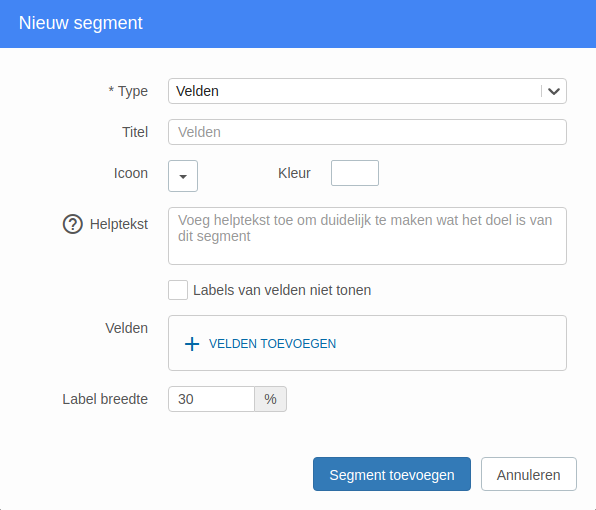
Task: Click the 'Nieuw segment' dialog title
Action: pos(81,23)
